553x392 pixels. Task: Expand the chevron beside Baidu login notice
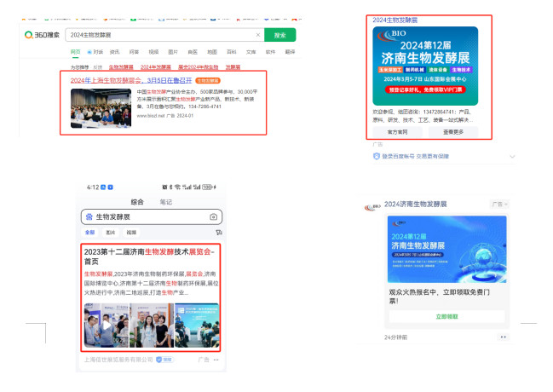pos(512,157)
